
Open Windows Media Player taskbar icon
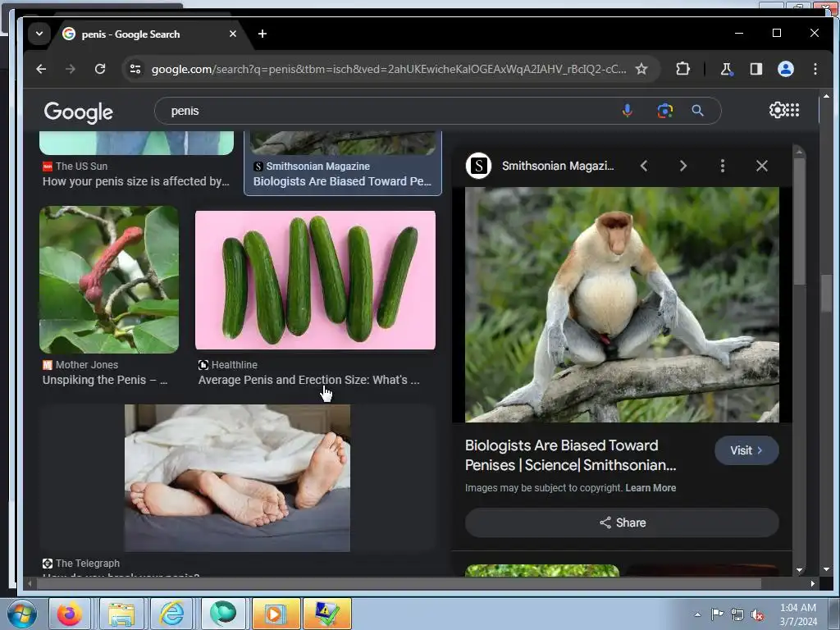276,614
